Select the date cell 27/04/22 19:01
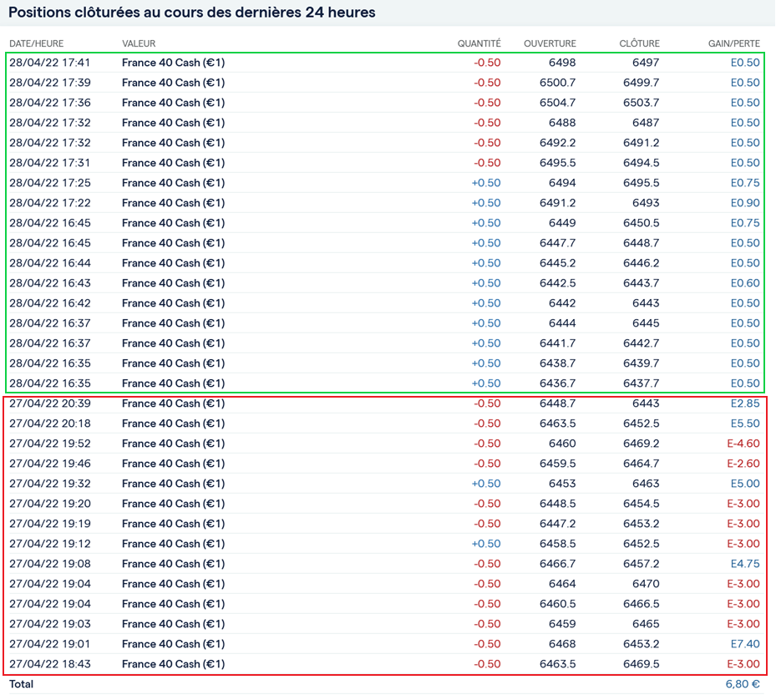The width and height of the screenshot is (776, 700). click(x=50, y=644)
